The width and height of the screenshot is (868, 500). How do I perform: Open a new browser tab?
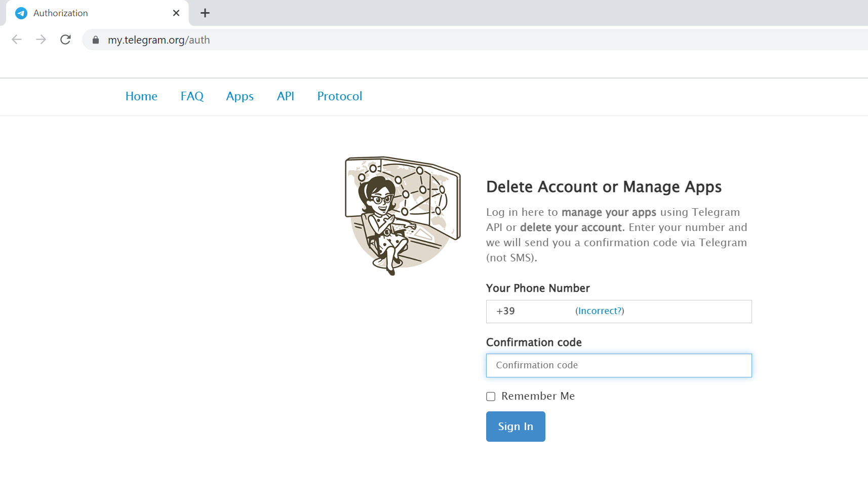click(x=205, y=13)
